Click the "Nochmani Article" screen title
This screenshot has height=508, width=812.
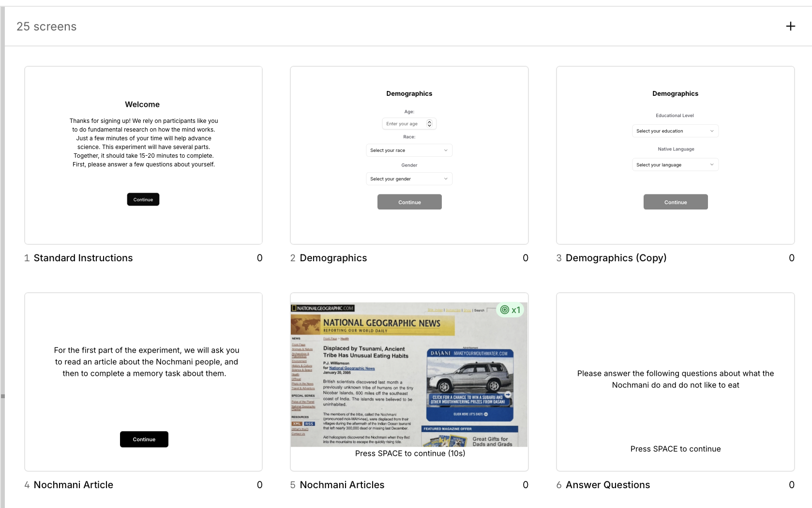click(x=73, y=485)
